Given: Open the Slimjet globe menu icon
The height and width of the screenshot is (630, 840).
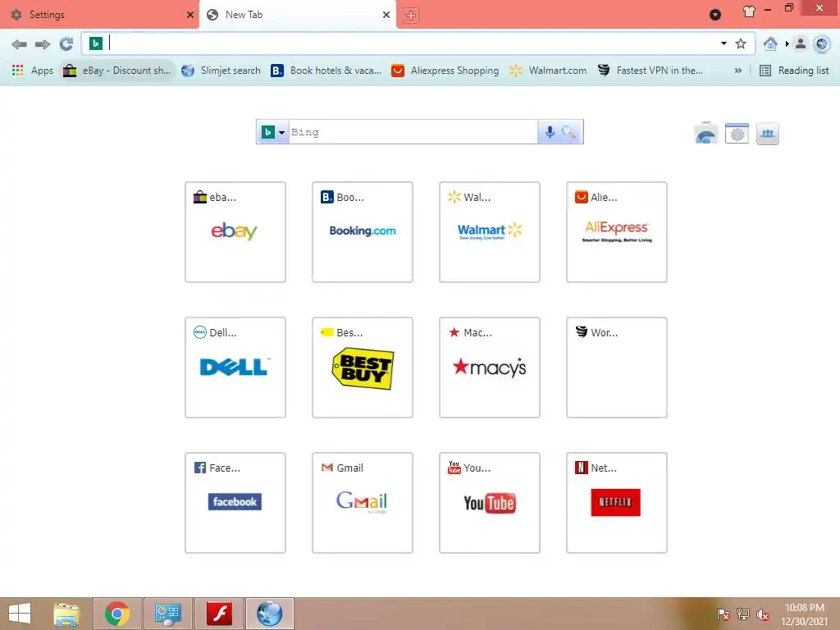Looking at the screenshot, I should point(822,43).
